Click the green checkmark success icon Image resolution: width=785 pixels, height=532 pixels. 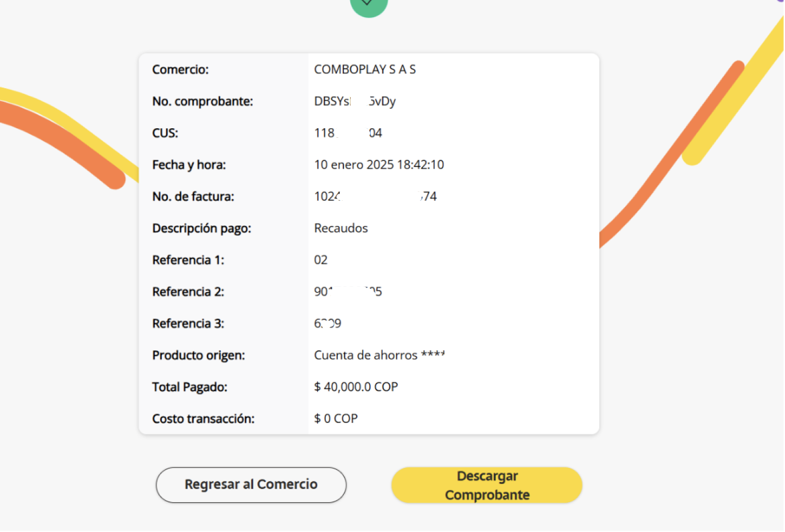pos(368,5)
